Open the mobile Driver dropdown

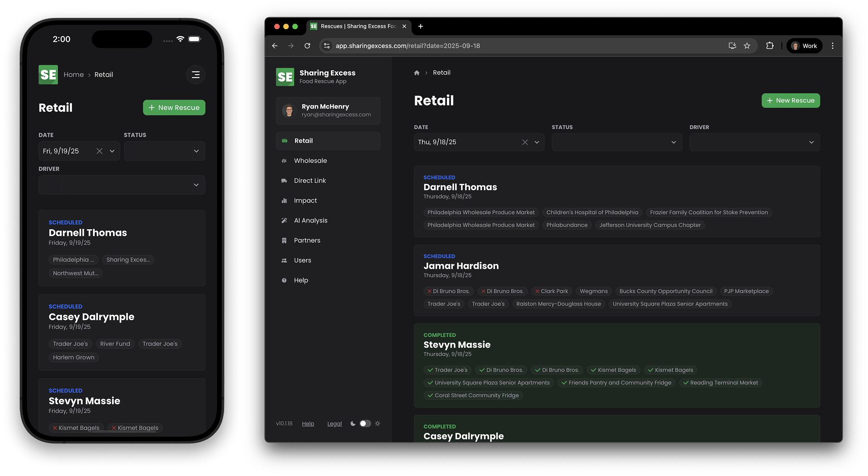pyautogui.click(x=121, y=185)
